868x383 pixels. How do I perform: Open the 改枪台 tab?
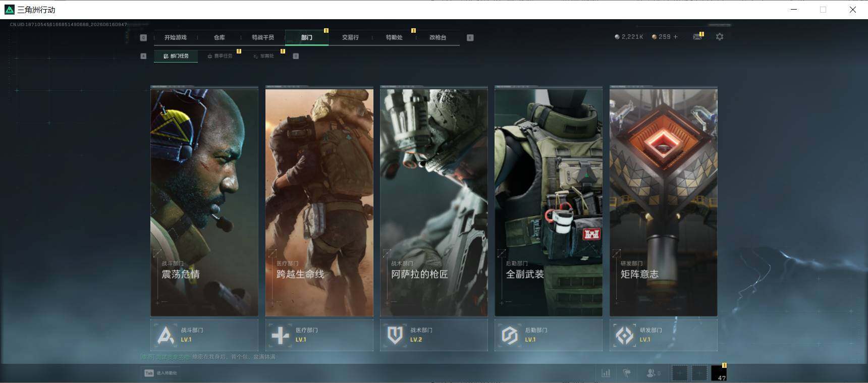click(x=438, y=37)
